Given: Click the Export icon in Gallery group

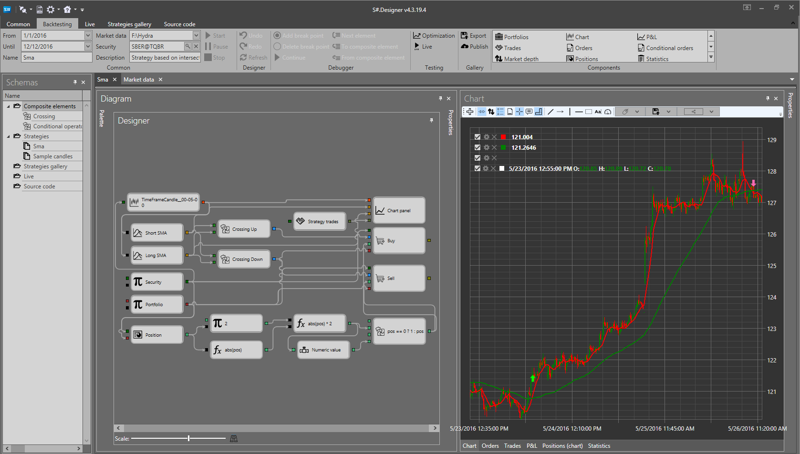Looking at the screenshot, I should point(474,36).
